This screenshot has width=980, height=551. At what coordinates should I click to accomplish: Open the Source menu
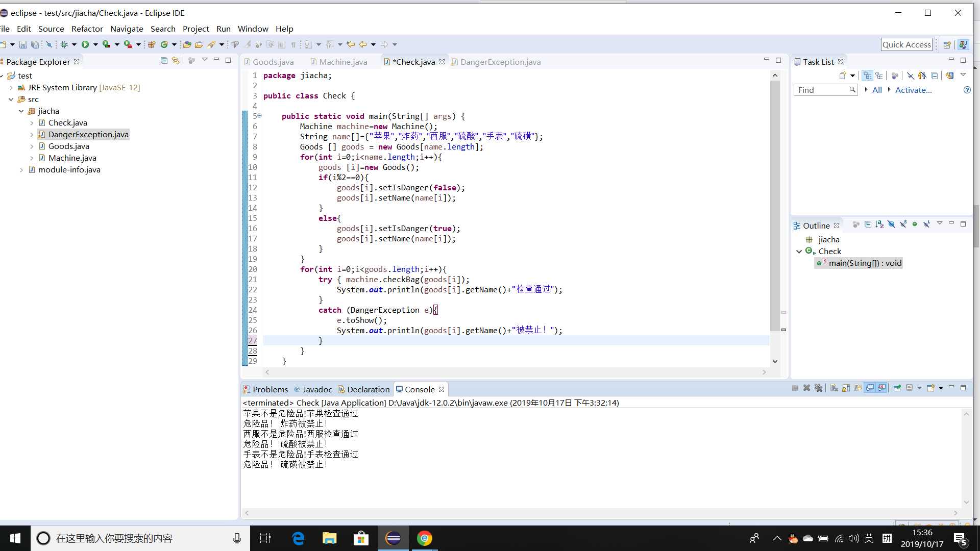point(51,29)
